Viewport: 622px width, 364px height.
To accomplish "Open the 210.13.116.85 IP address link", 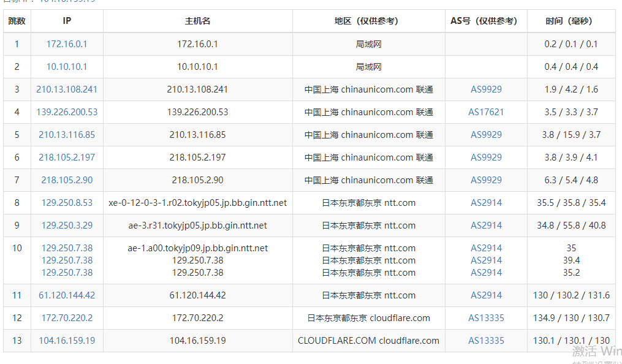I will pos(67,134).
